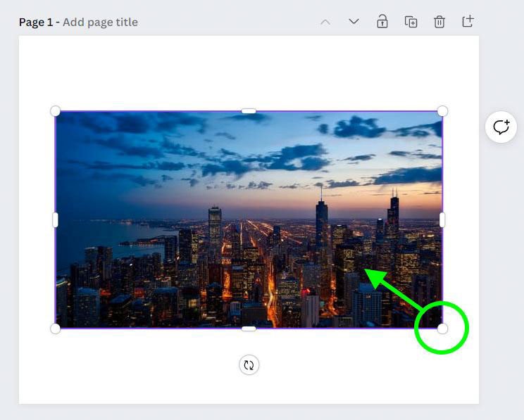Click the rotate handle below the image
The image size is (524, 420).
click(249, 365)
